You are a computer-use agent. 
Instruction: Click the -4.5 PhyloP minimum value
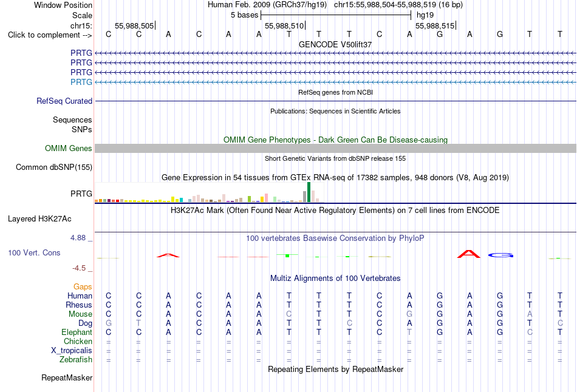click(x=79, y=268)
